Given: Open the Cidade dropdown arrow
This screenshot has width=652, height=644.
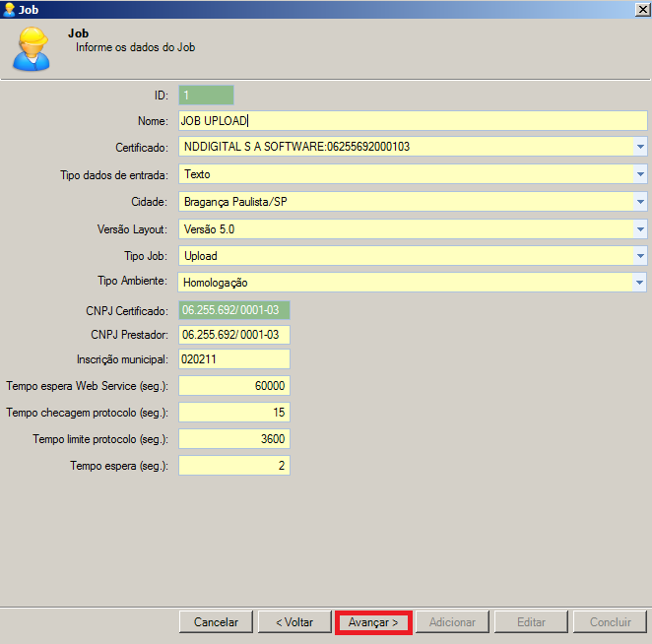Looking at the screenshot, I should [x=640, y=202].
